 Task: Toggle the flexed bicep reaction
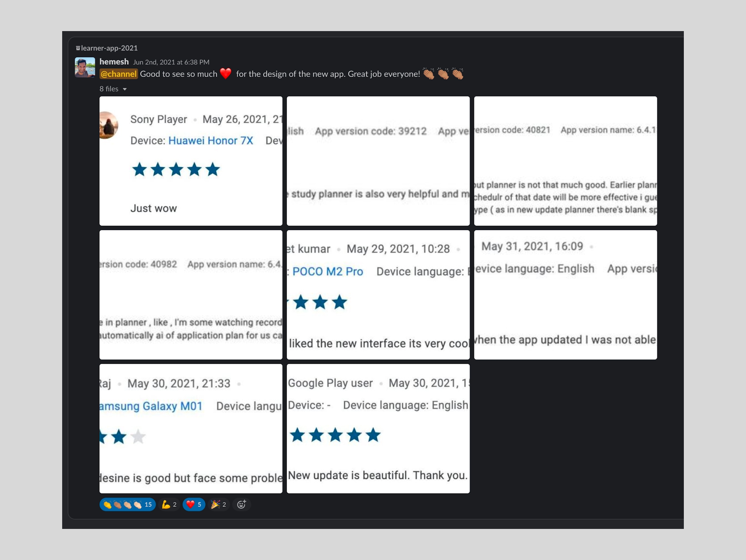click(169, 504)
